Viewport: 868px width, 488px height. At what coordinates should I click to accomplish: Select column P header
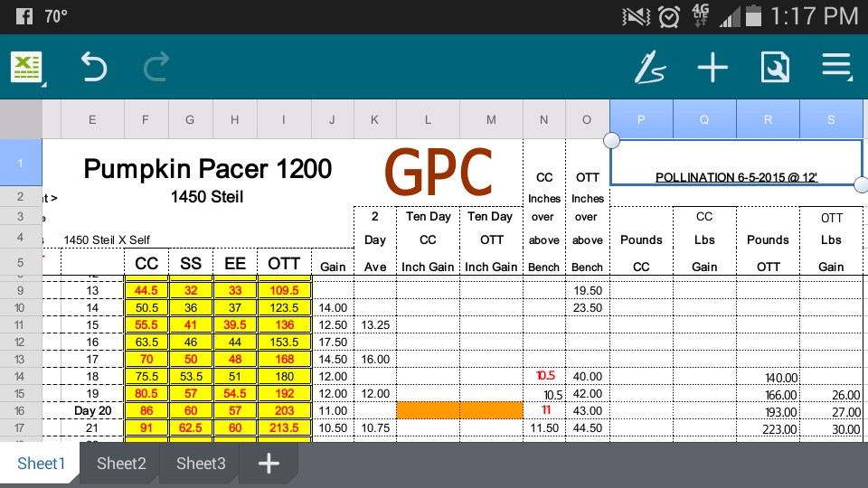pyautogui.click(x=641, y=119)
